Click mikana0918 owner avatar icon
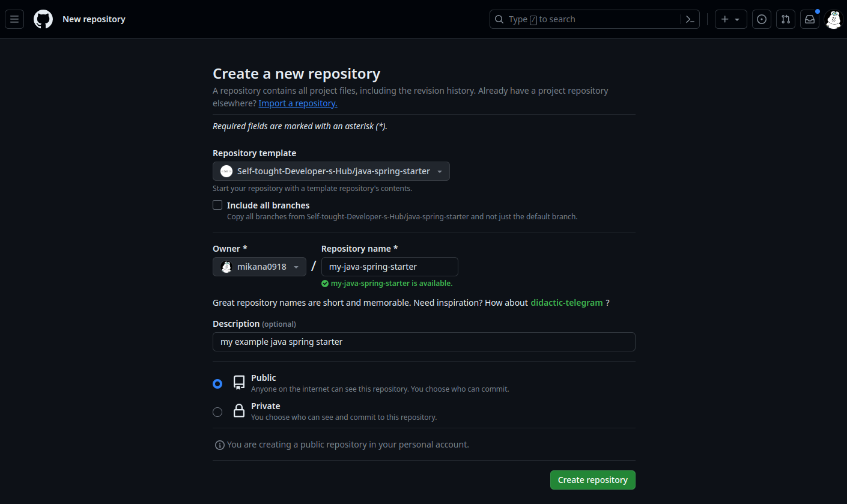This screenshot has height=504, width=847. tap(226, 267)
